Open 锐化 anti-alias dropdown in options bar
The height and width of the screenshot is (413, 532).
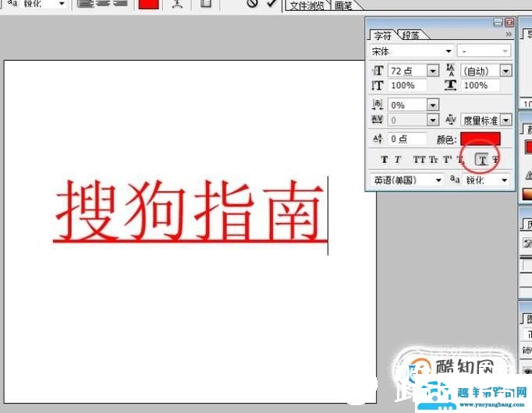(62, 3)
